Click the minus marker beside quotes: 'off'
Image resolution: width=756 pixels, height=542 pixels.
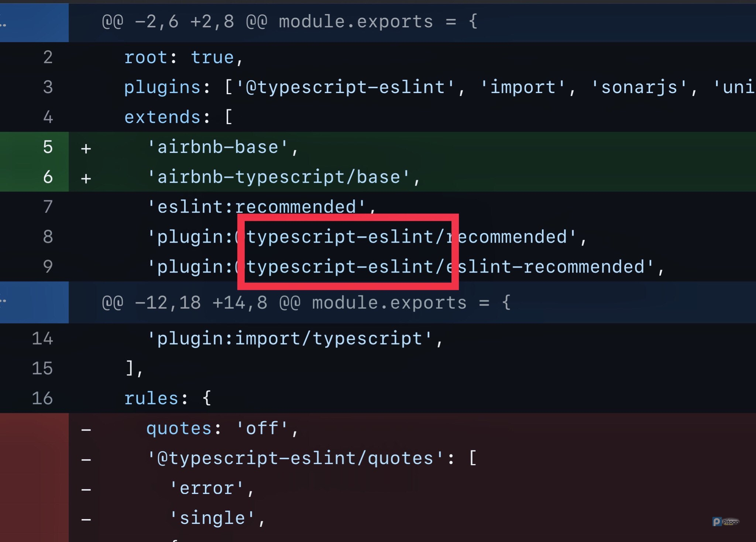(x=86, y=429)
